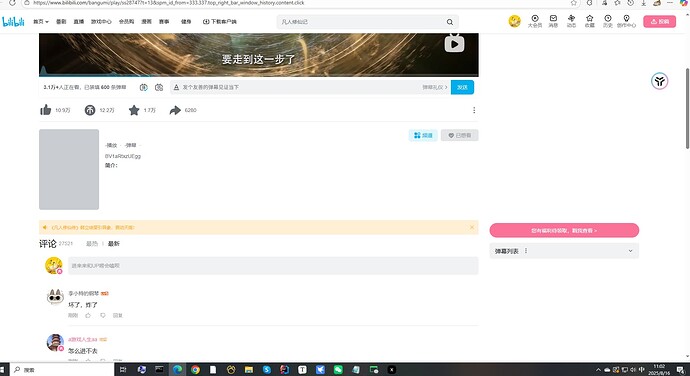The width and height of the screenshot is (690, 376).
Task: Click the grey followed heart button
Action: pos(459,135)
